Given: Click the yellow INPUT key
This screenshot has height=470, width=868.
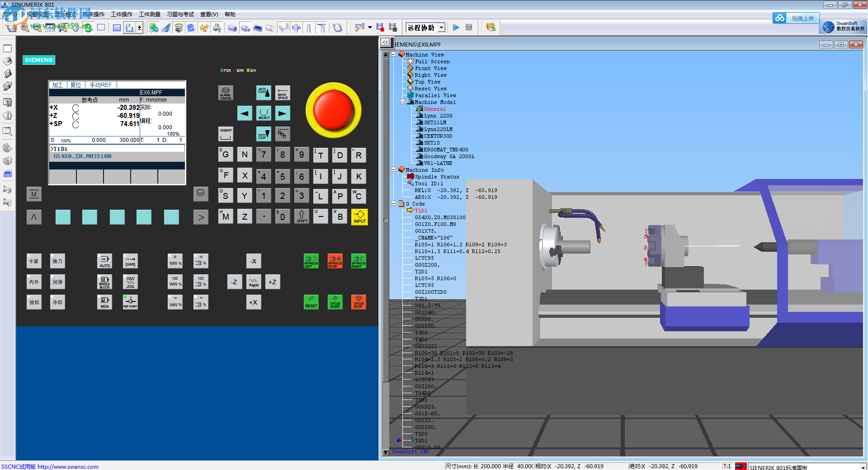Looking at the screenshot, I should 359,216.
